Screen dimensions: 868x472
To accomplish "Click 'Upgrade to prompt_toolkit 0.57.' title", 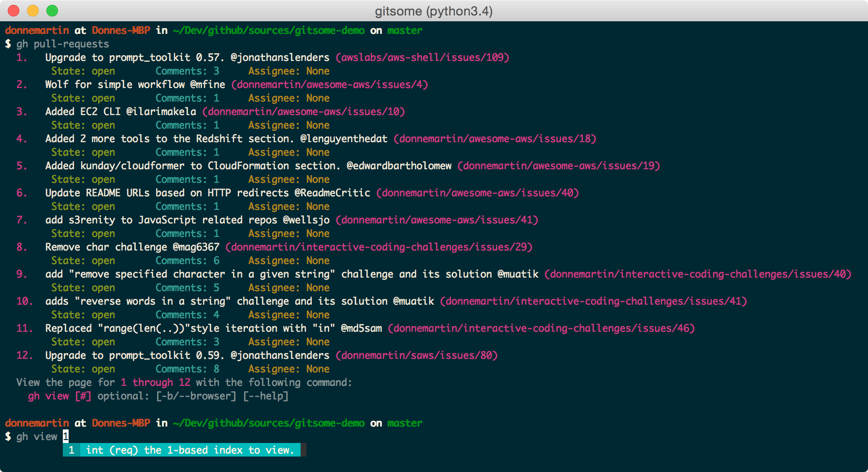I will pyautogui.click(x=135, y=58).
